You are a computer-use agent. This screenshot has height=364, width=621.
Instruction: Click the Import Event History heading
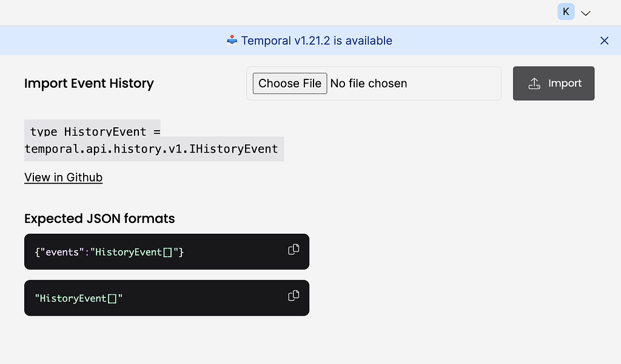[x=89, y=84]
